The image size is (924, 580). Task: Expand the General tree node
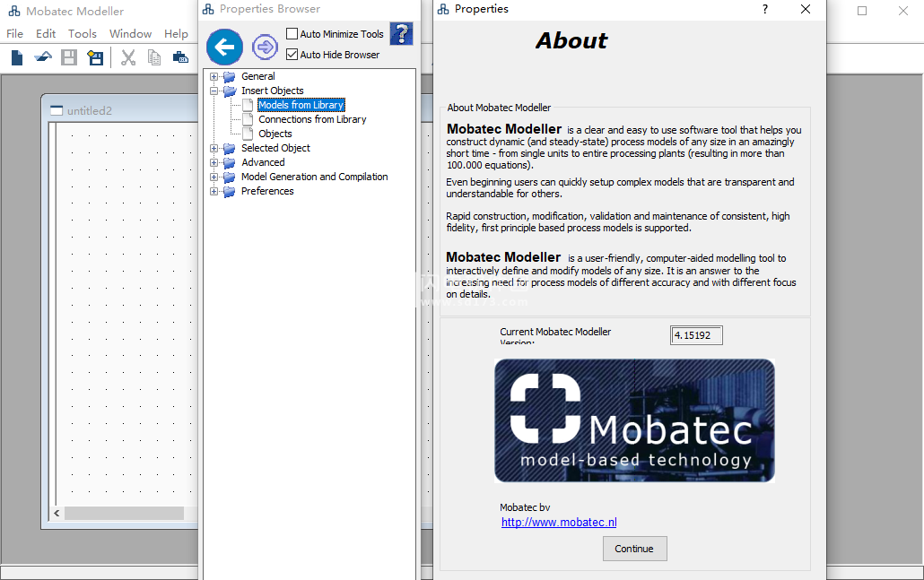(214, 76)
